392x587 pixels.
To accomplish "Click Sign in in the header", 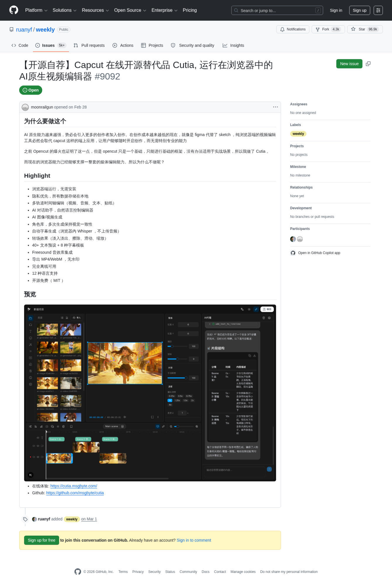I will 336,10.
